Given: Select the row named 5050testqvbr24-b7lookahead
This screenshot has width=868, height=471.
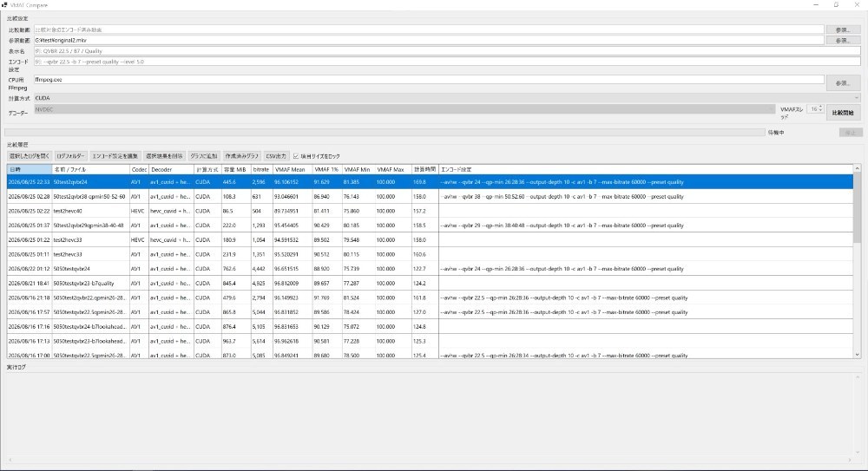Looking at the screenshot, I should 430,326.
